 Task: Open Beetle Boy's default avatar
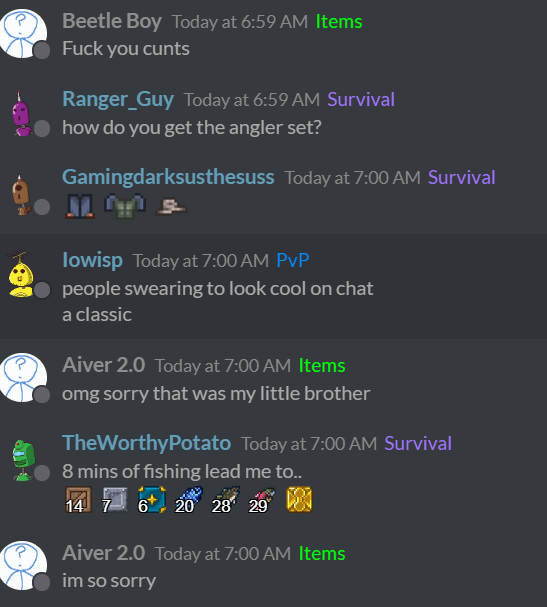(x=23, y=34)
